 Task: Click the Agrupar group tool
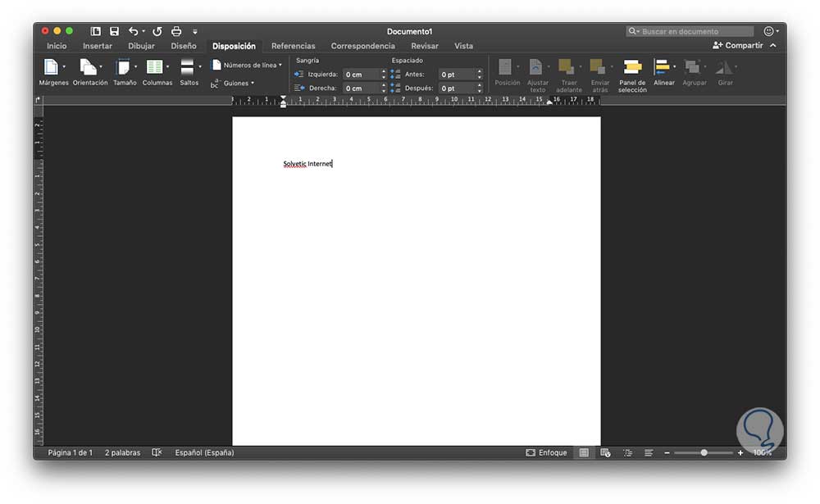[695, 72]
